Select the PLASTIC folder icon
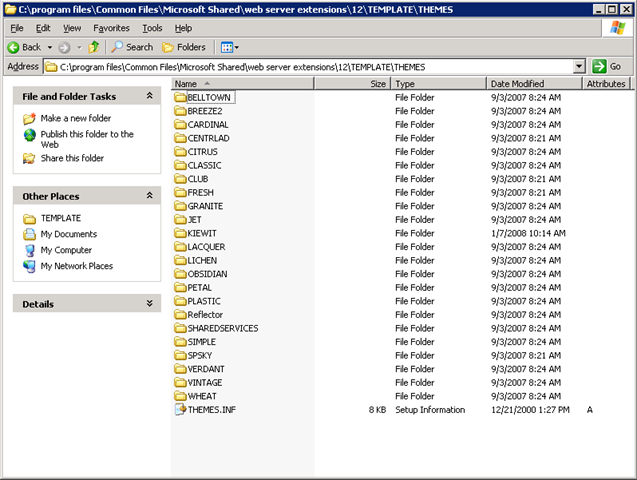The width and height of the screenshot is (637, 480). [x=180, y=301]
